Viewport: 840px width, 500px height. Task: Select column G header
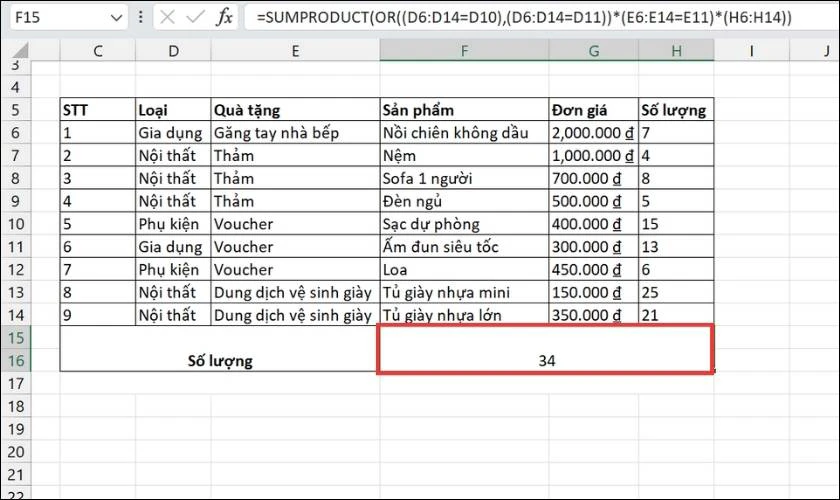click(x=594, y=51)
